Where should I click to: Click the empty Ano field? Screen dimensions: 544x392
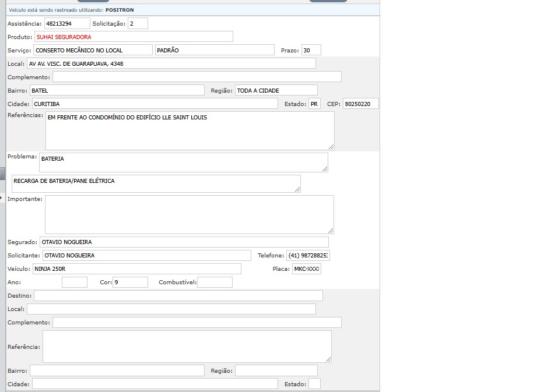pyautogui.click(x=75, y=282)
